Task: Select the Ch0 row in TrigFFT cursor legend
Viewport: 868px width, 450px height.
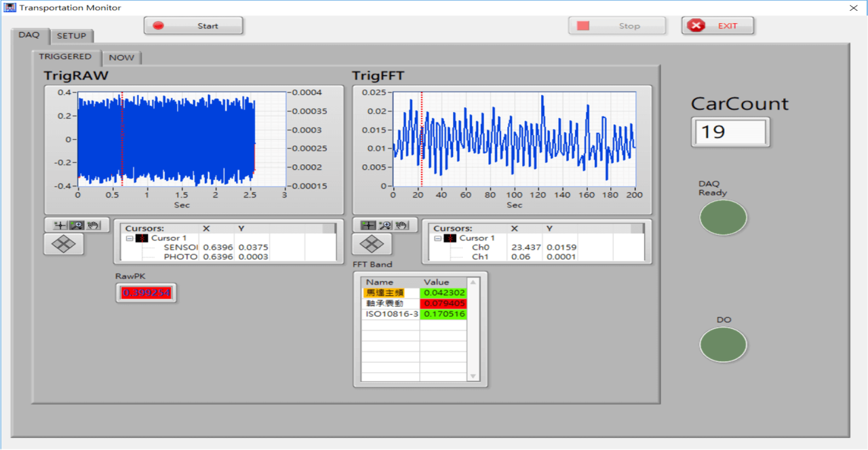Action: pyautogui.click(x=538, y=248)
